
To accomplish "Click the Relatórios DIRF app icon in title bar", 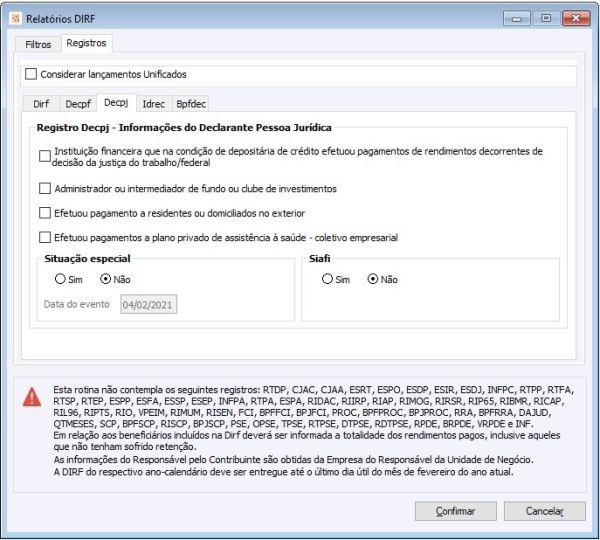I will pos(16,18).
